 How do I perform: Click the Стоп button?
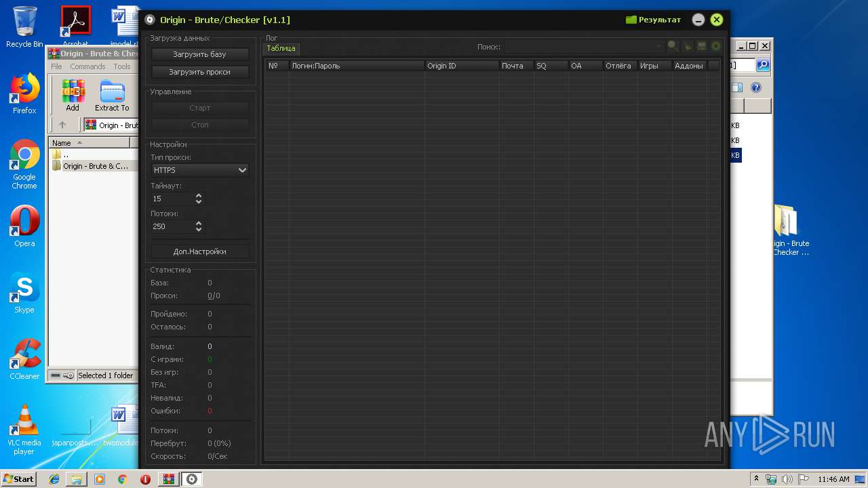(x=200, y=125)
